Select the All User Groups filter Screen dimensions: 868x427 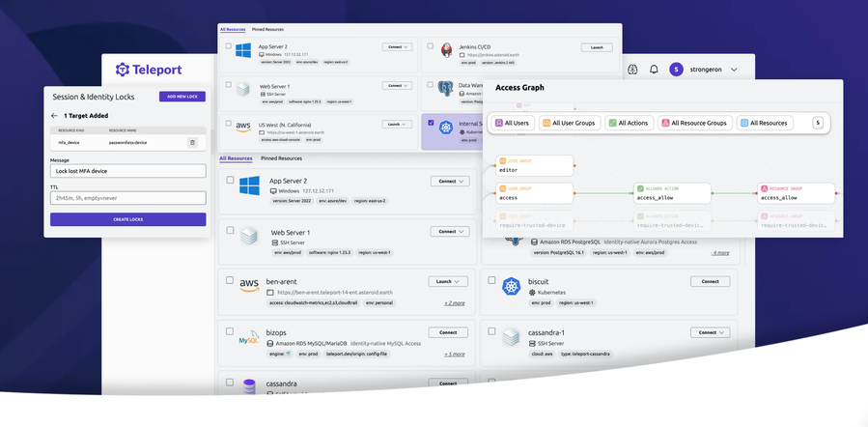tap(570, 123)
